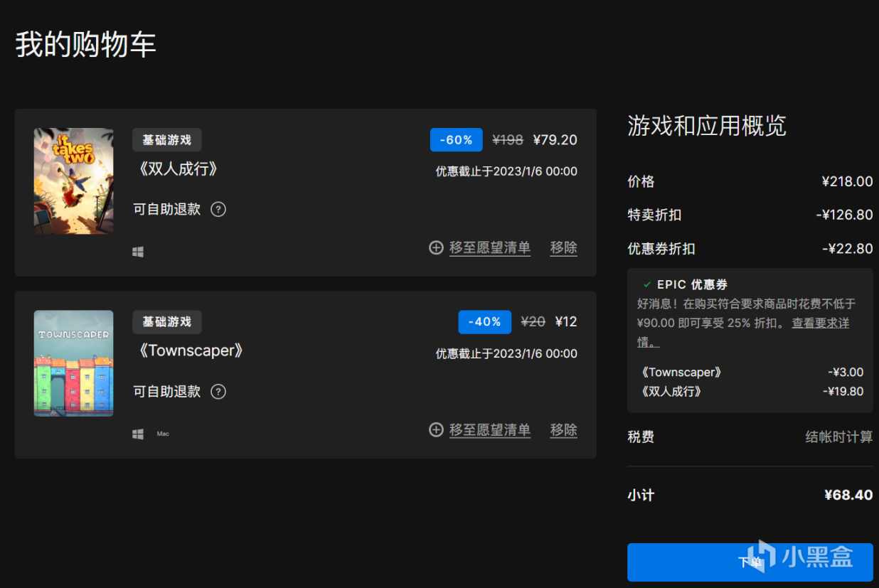Click the 我的购物车 page heading
This screenshot has height=588, width=879.
[x=86, y=44]
